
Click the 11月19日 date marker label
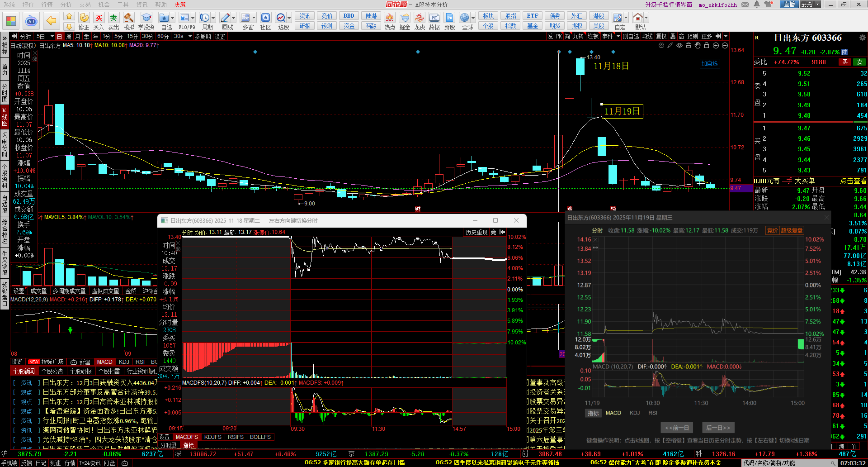[x=622, y=111]
